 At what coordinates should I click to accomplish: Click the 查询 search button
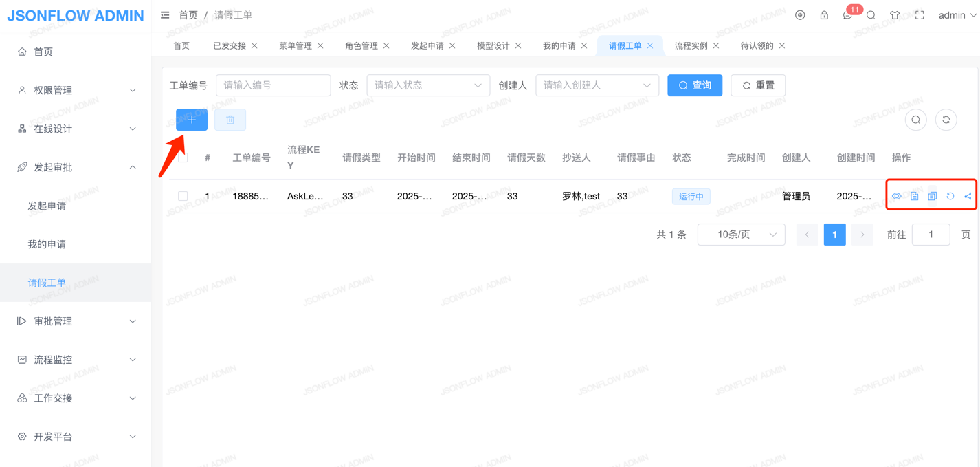(x=695, y=85)
